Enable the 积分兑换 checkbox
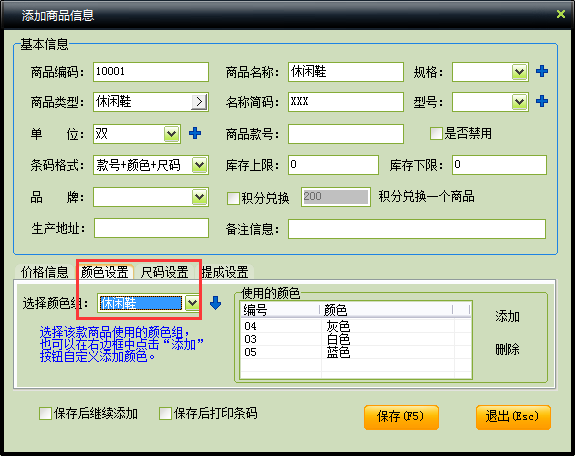575x456 pixels. [233, 198]
